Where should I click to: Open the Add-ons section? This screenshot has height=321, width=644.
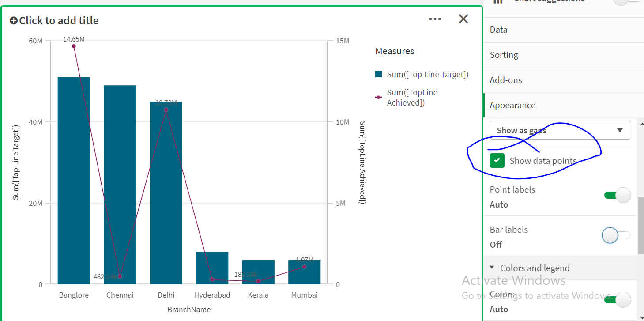506,80
